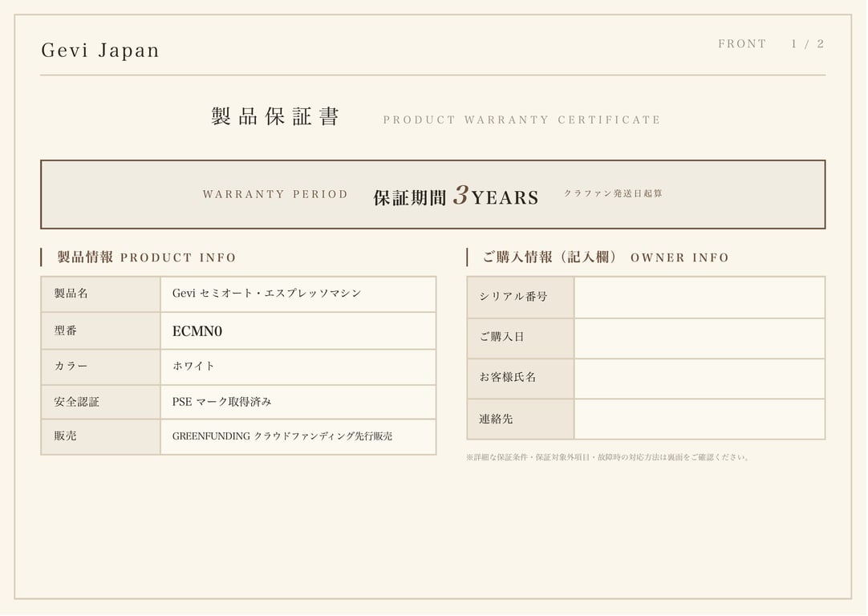Click the GREENFUNDING クラウドファンディング先行販売 cell
This screenshot has width=868, height=616.
click(298, 436)
